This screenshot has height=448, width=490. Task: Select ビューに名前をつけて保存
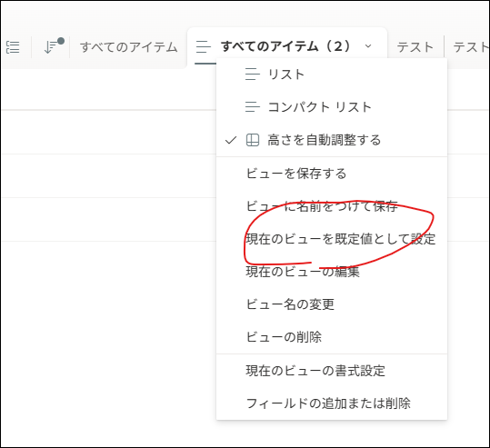tap(332, 206)
